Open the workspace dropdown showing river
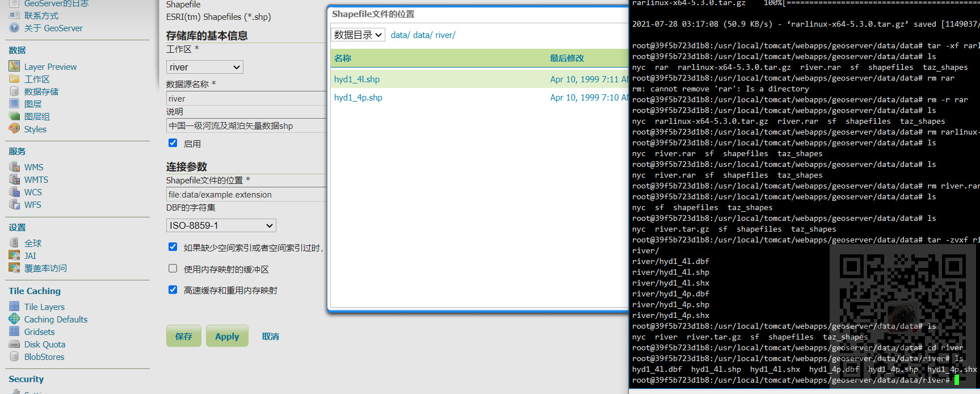 pyautogui.click(x=205, y=67)
